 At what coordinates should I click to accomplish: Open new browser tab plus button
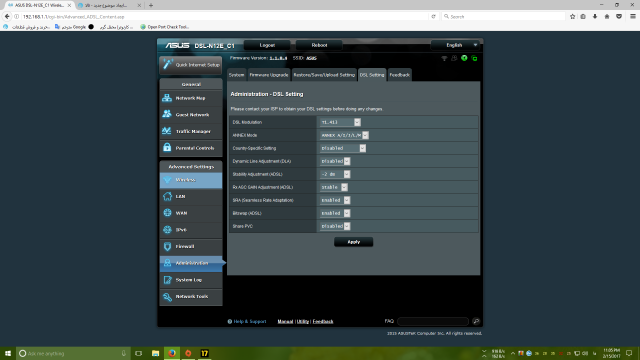[x=151, y=5]
